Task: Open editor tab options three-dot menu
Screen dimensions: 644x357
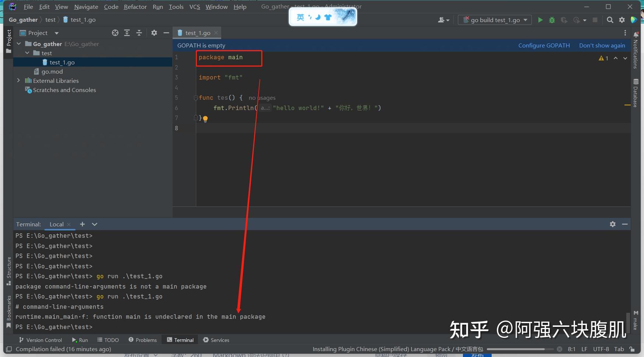Action: [625, 33]
